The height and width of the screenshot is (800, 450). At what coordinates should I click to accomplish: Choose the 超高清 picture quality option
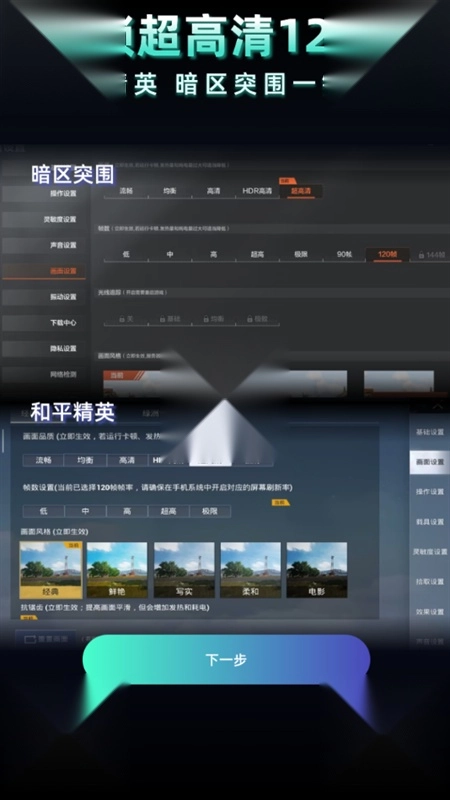click(x=301, y=191)
